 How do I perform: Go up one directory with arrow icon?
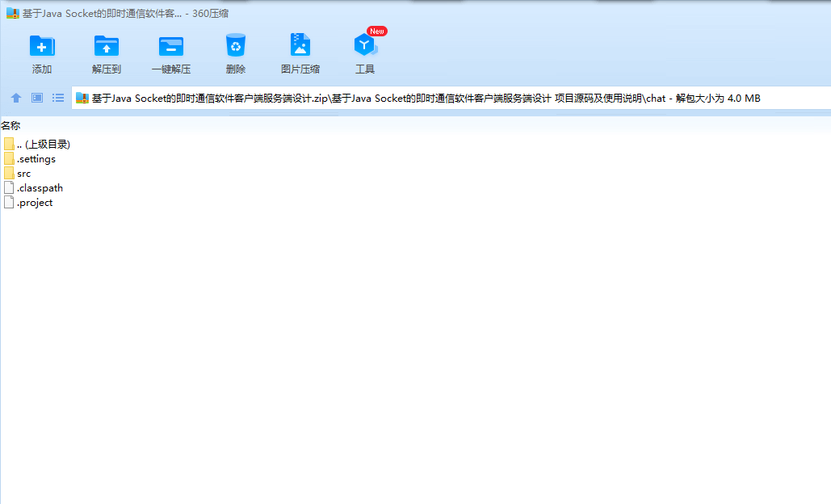(16, 98)
